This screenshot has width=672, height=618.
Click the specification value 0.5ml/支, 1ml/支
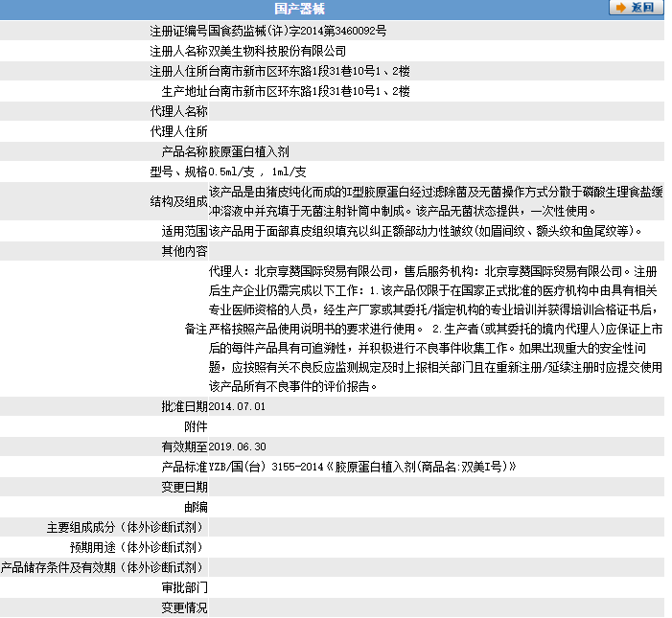257,172
